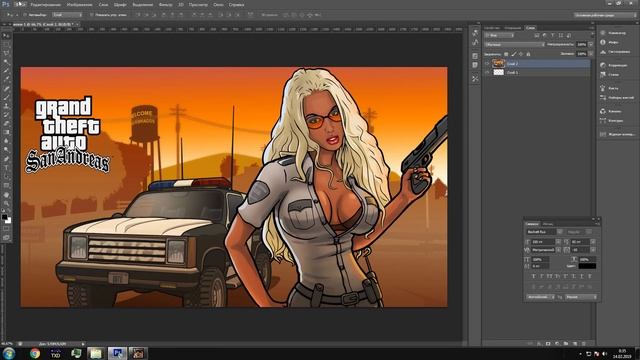Screen dimensions: 640x360
Task: Open the foreground color swatch in toolbox
Action: pyautogui.click(x=4, y=217)
